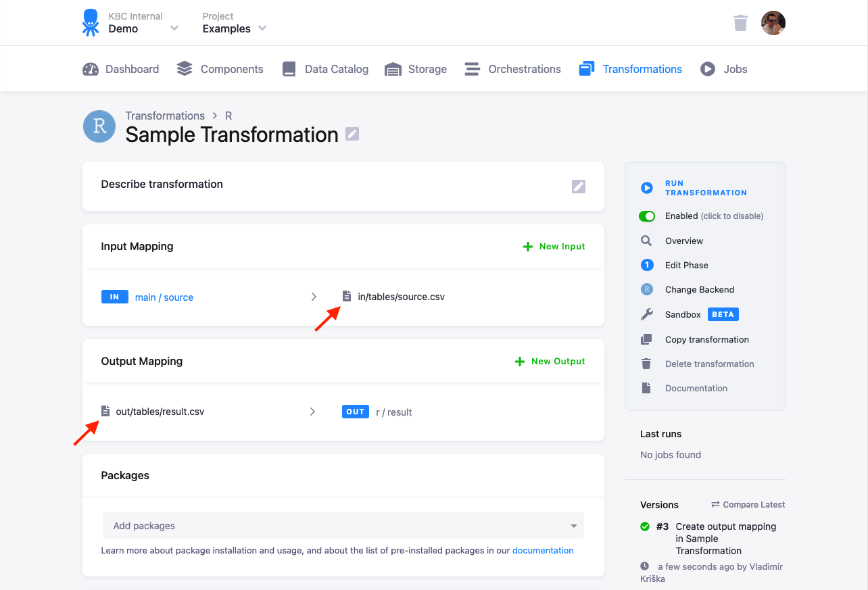The width and height of the screenshot is (868, 590).
Task: Click the Describe transformation text
Action: [162, 184]
